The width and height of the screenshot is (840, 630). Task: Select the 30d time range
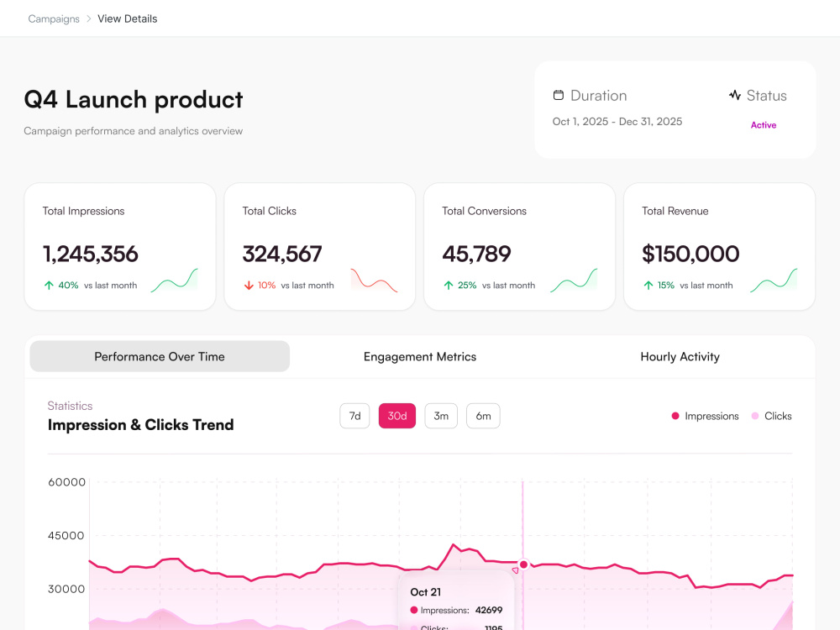click(397, 416)
